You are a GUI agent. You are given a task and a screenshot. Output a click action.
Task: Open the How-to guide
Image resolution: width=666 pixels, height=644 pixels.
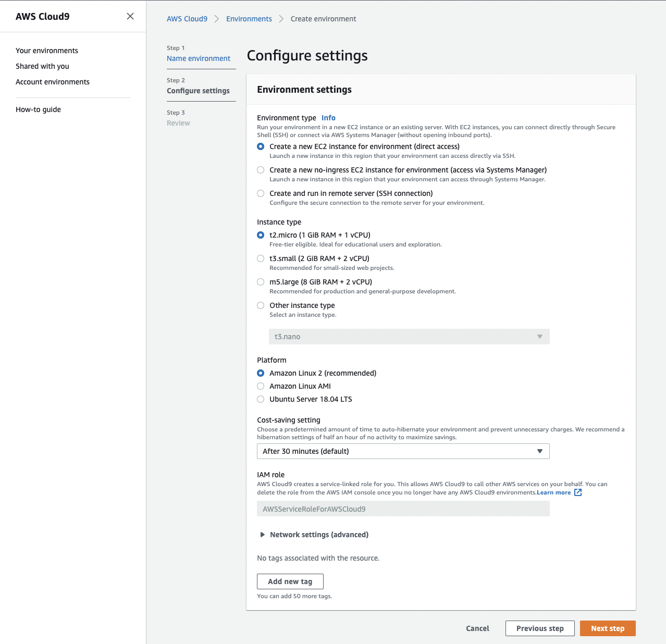pos(38,109)
